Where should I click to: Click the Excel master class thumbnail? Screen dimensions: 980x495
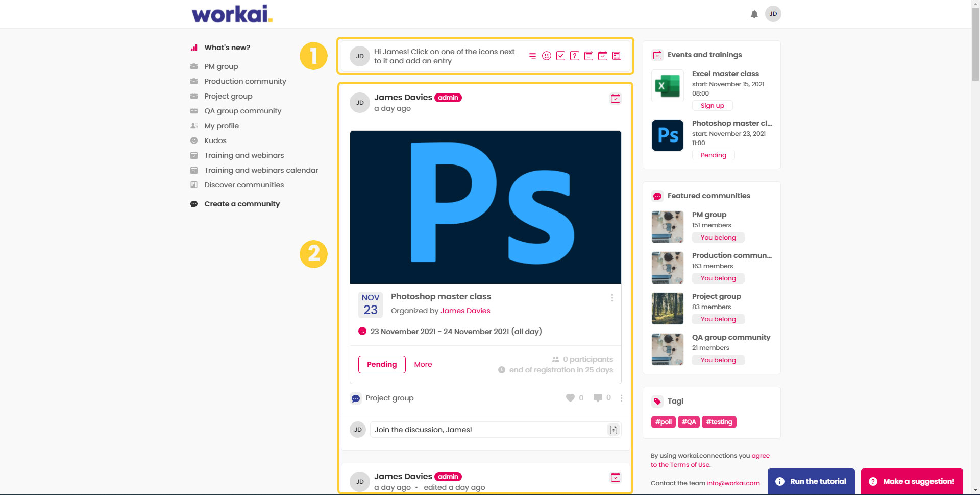click(x=668, y=86)
